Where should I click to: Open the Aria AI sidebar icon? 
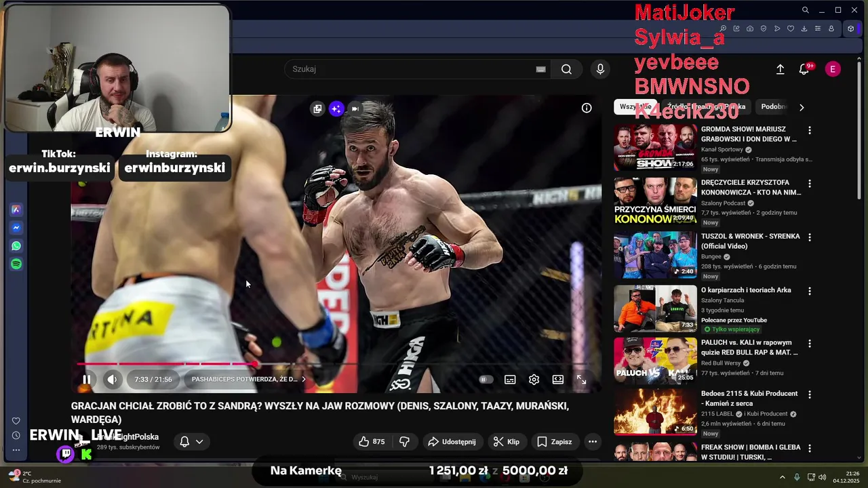tap(16, 210)
